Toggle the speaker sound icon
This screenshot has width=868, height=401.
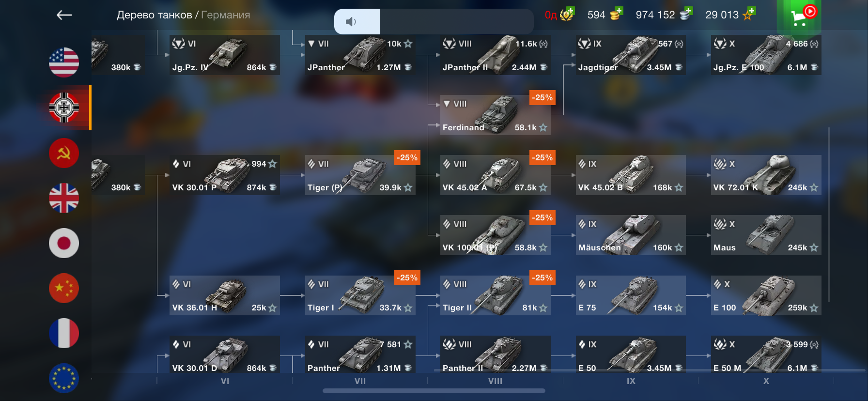click(x=351, y=21)
